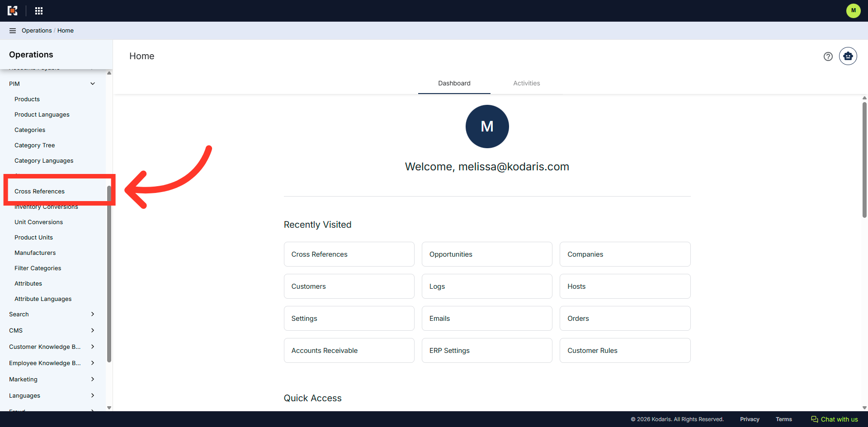This screenshot has width=868, height=427.
Task: Open the Cross References recently visited card
Action: [349, 254]
